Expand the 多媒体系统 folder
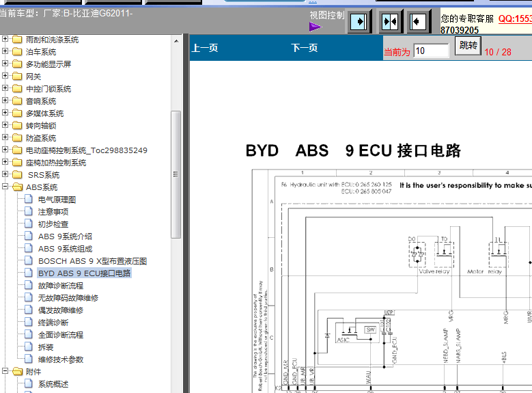The width and height of the screenshot is (532, 393). tap(5, 113)
